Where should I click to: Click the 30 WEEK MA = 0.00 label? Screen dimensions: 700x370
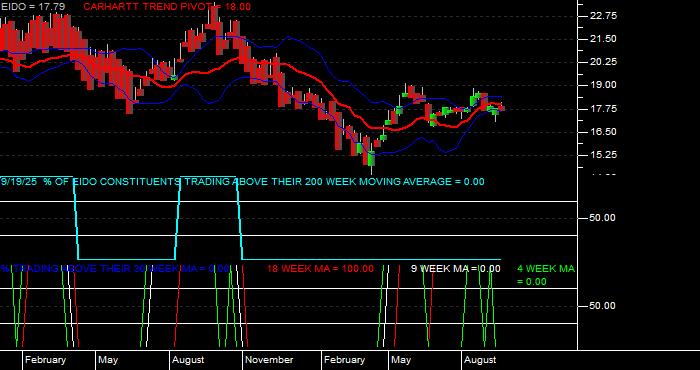point(115,269)
